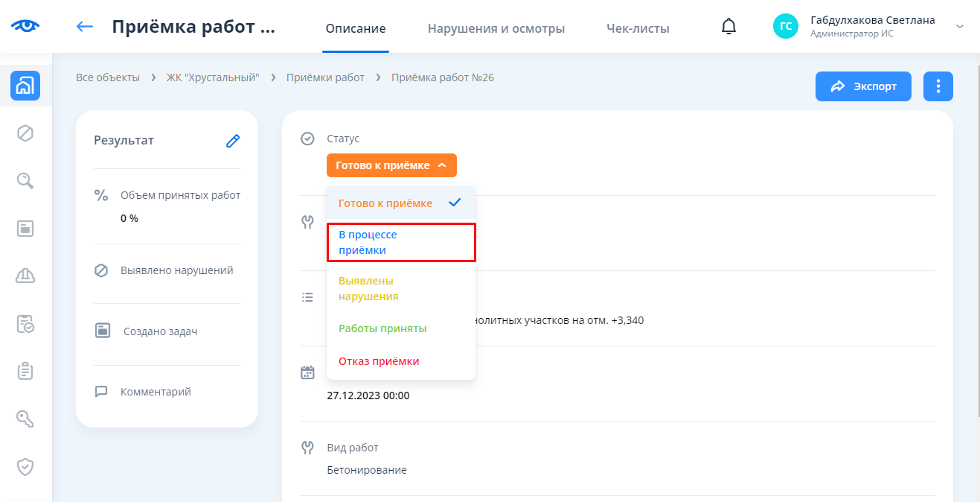Go to ЖК "Хрустальный" breadcrumb link
This screenshot has width=980, height=502.
(x=213, y=77)
